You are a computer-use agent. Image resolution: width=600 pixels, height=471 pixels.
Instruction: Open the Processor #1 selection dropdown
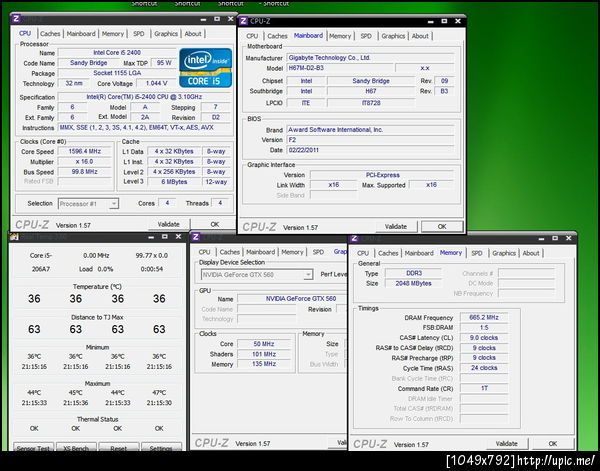click(113, 204)
